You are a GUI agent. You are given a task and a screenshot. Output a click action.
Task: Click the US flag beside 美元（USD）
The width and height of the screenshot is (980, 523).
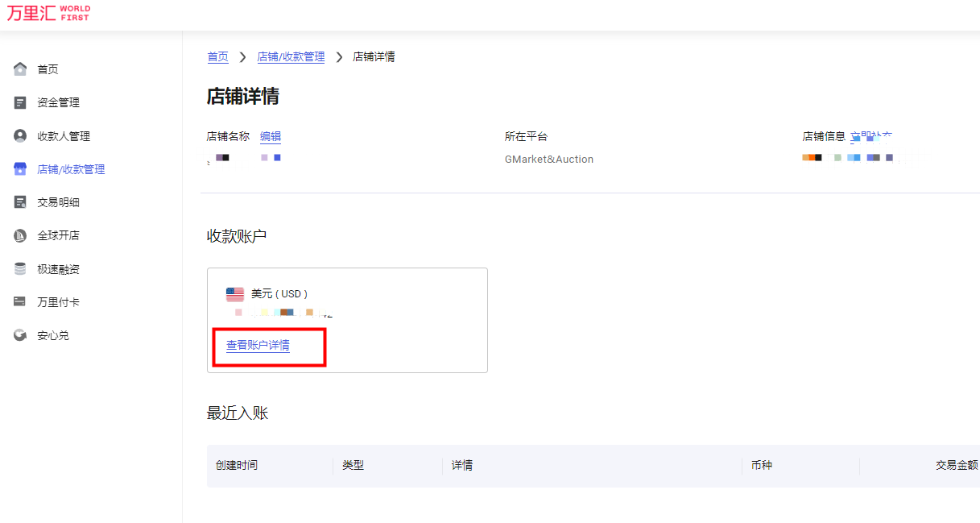coord(235,293)
